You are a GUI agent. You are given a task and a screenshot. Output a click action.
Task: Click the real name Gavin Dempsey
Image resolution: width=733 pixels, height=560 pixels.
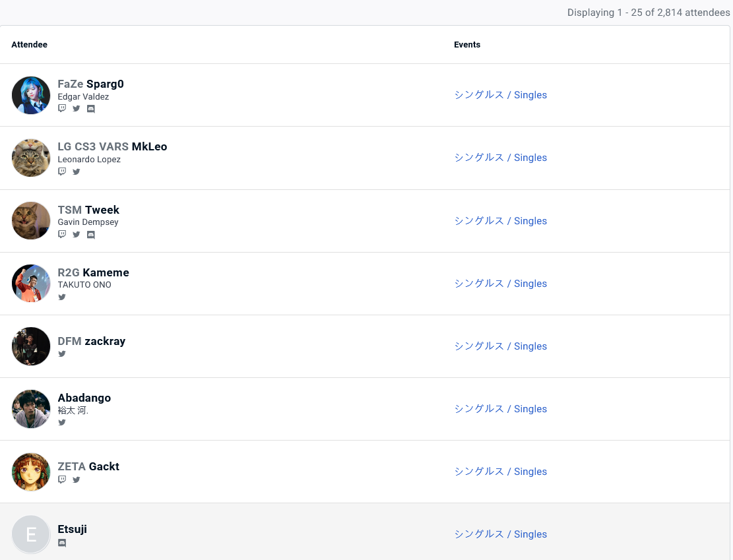(88, 222)
